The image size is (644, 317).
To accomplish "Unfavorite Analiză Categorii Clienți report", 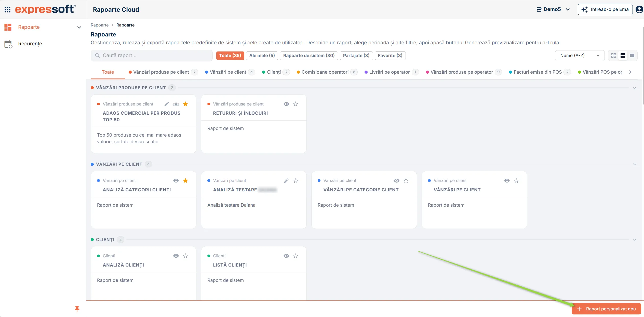I will (185, 181).
